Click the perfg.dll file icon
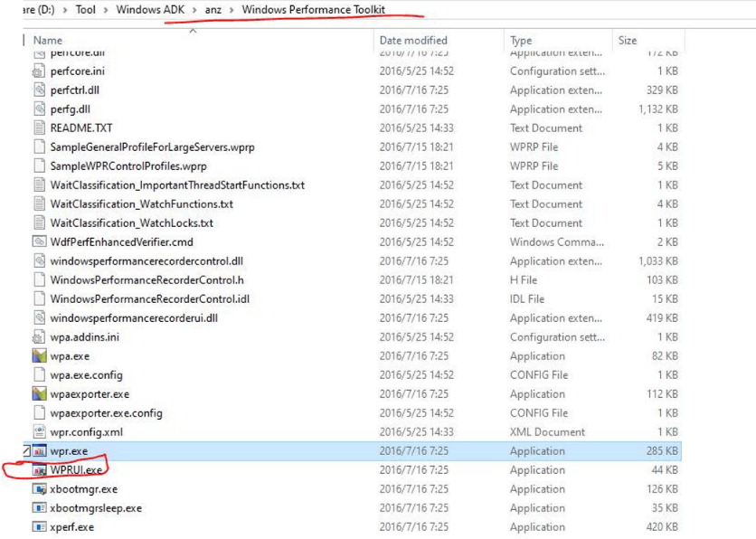 click(x=39, y=109)
